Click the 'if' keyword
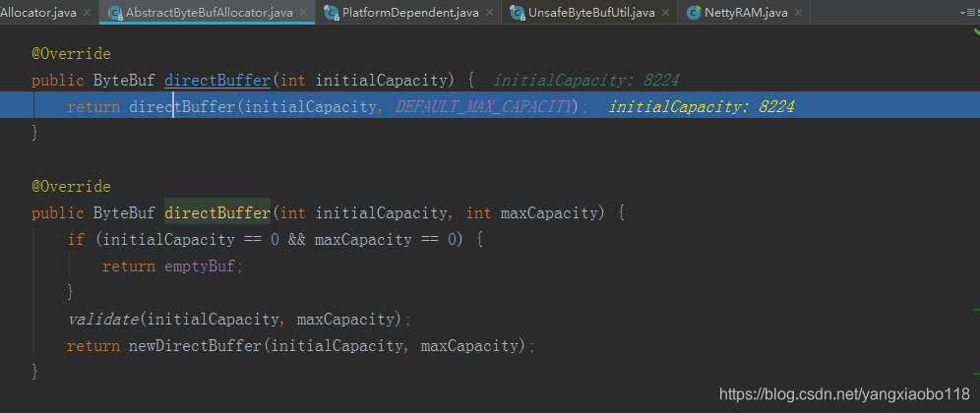This screenshot has height=413, width=980. click(x=76, y=239)
